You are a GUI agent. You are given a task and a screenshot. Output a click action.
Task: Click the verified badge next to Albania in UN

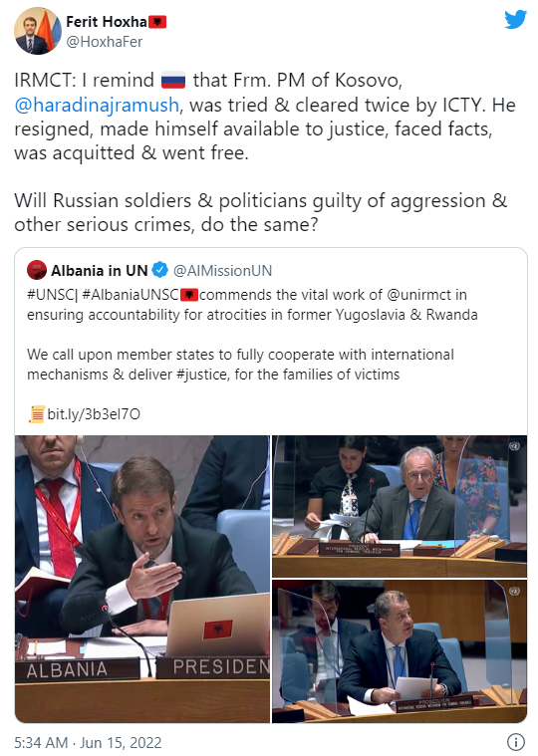point(160,270)
